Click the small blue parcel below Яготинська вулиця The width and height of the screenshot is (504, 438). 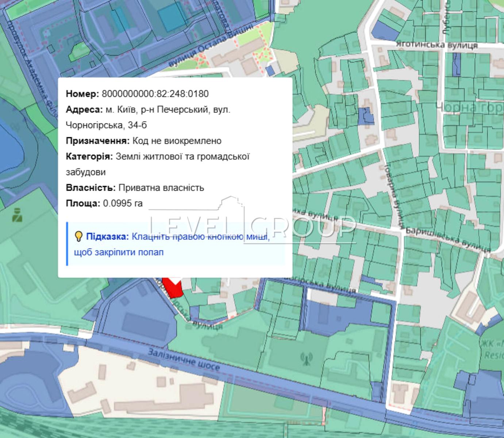[456, 64]
